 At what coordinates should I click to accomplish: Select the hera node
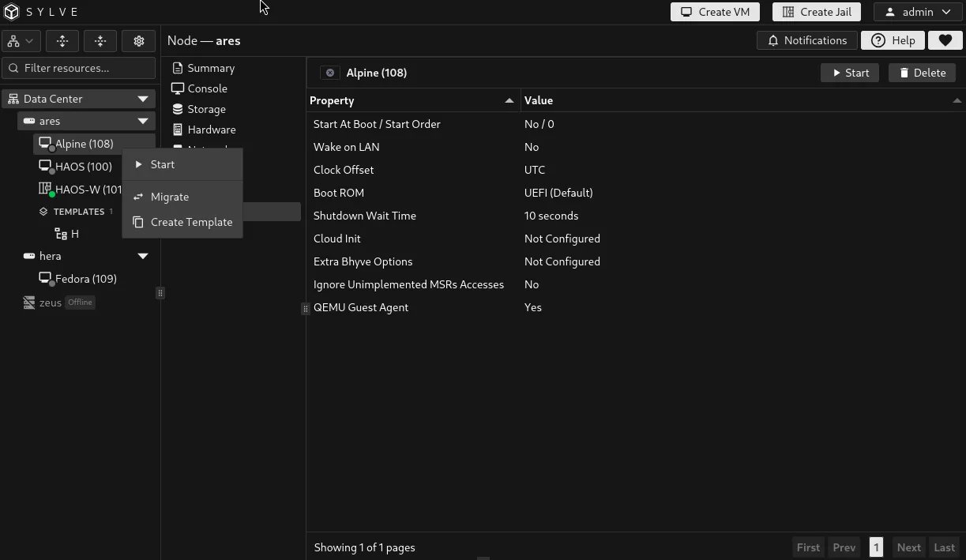50,256
